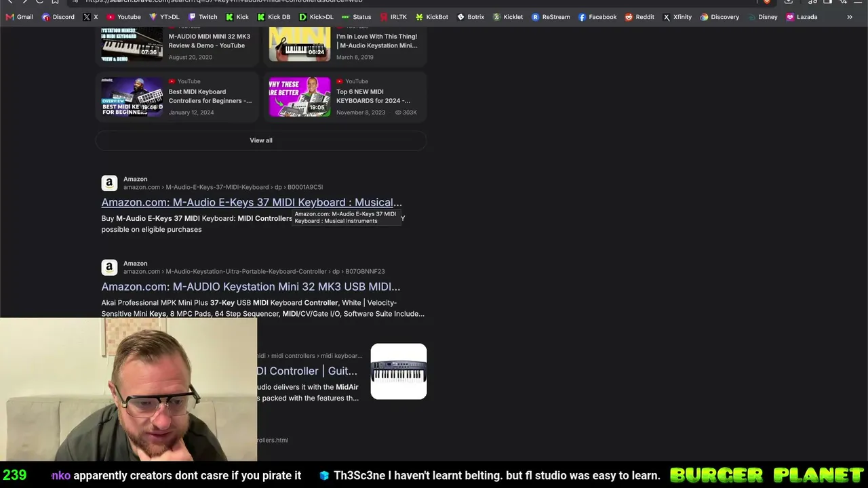Open the 'M-Audio E-Keys 37 MIDI Keyboard' Amazon result
This screenshot has width=868, height=488.
click(x=252, y=202)
